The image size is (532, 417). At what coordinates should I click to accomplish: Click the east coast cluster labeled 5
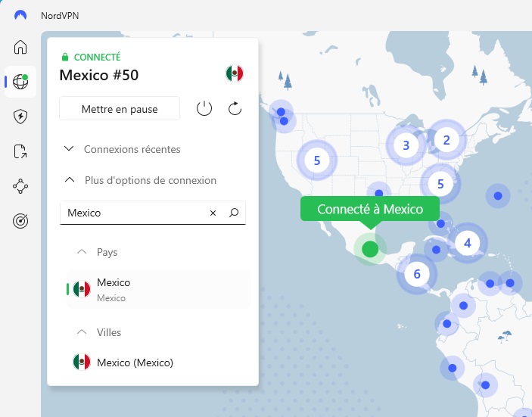(x=440, y=184)
